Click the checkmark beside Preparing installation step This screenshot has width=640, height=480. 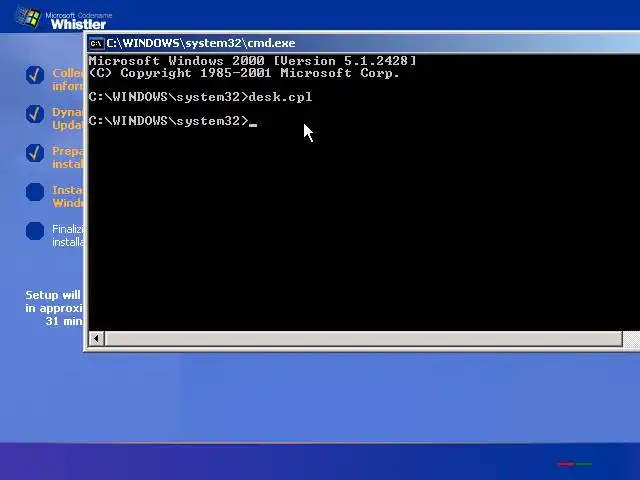(x=35, y=153)
